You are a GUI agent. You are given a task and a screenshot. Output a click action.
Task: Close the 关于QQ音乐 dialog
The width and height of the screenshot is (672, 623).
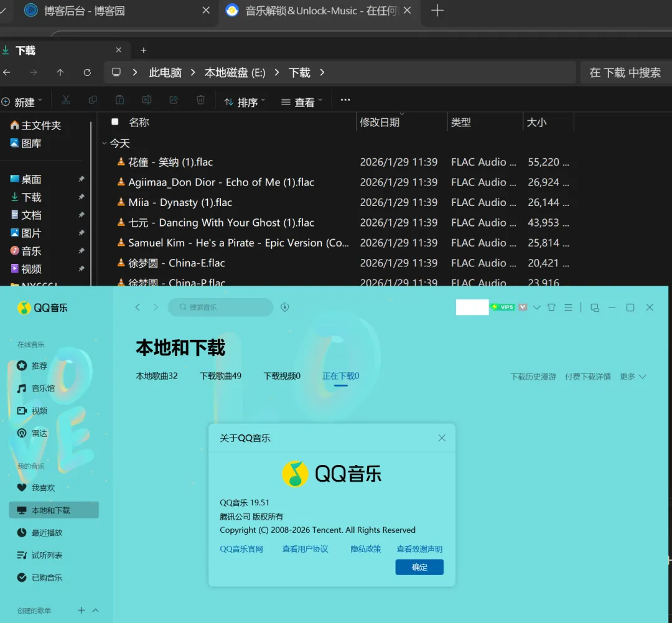coord(442,438)
